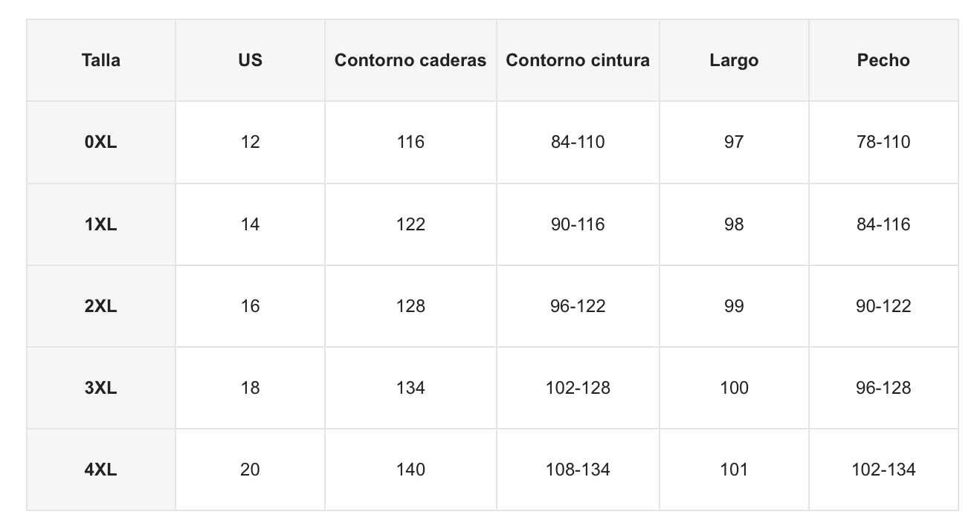Select waist range 102-128 cell
Image resolution: width=980 pixels, height=532 pixels.
[x=578, y=388]
